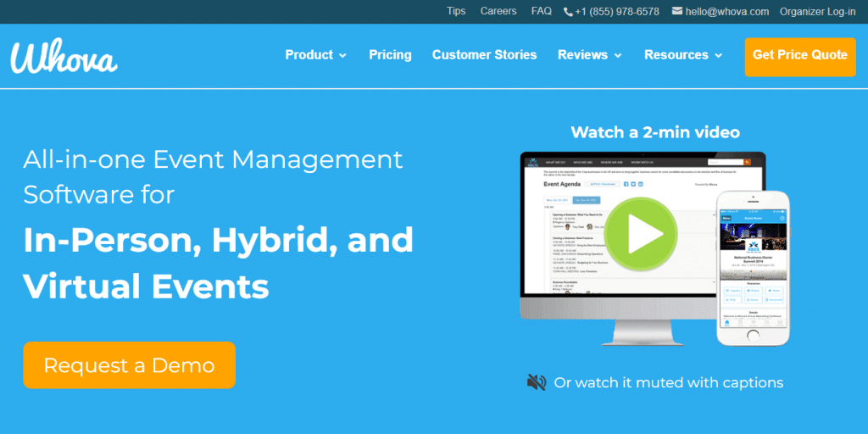Click the phone icon in top bar
868x434 pixels.
click(568, 12)
